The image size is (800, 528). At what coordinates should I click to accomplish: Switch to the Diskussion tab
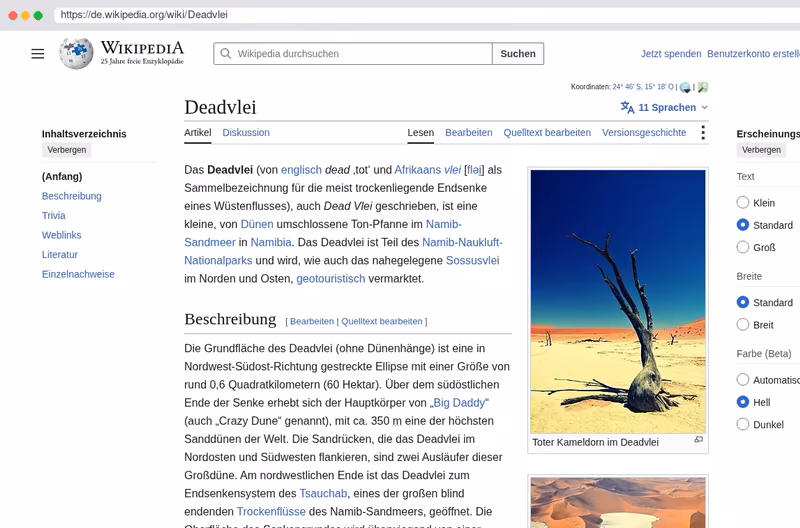point(246,133)
